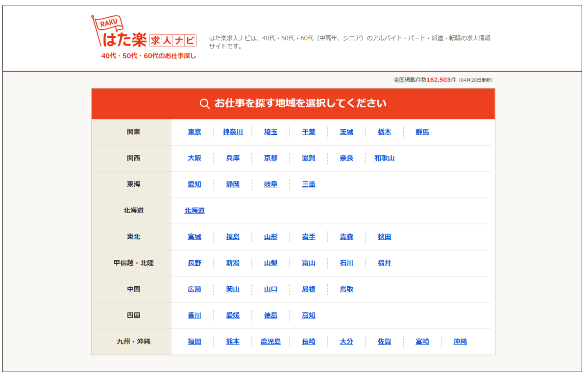Open 新潟 job listings
This screenshot has width=588, height=377.
pos(233,263)
